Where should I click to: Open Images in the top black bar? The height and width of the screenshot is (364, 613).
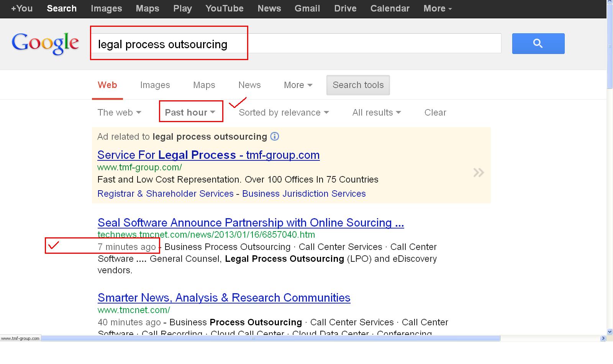click(107, 8)
